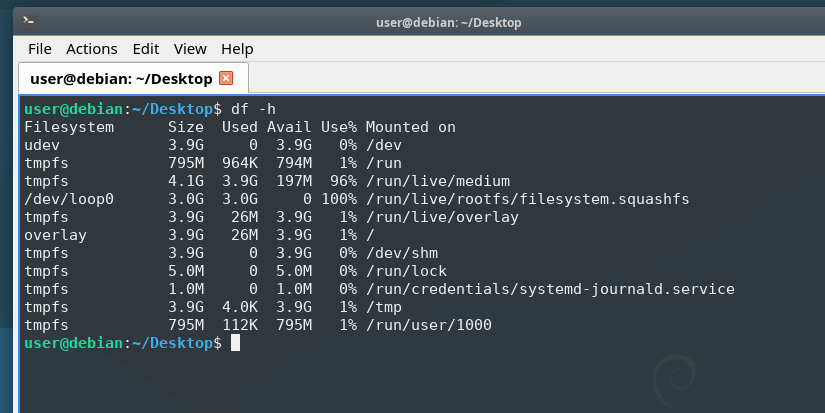The image size is (825, 413).
Task: Click the systemd-journald.service credentials path
Action: 550,289
